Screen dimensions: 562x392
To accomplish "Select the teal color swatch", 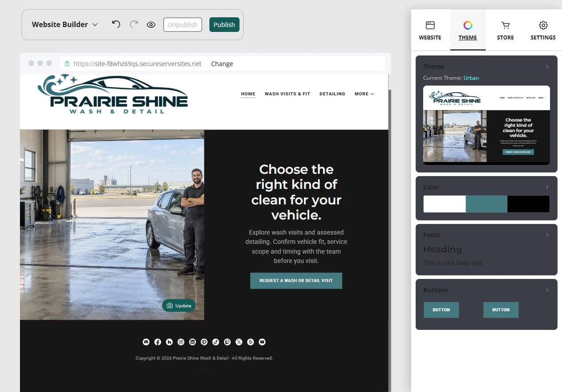I will 487,204.
